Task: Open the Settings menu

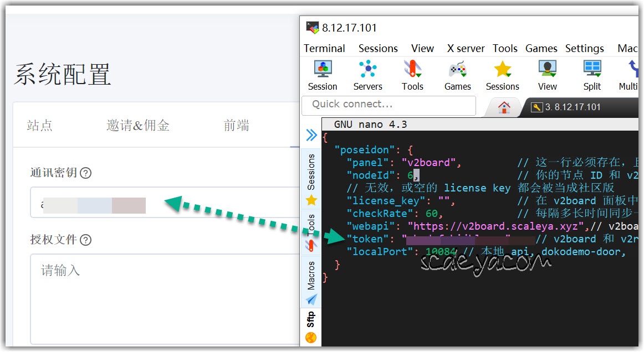Action: pos(584,49)
